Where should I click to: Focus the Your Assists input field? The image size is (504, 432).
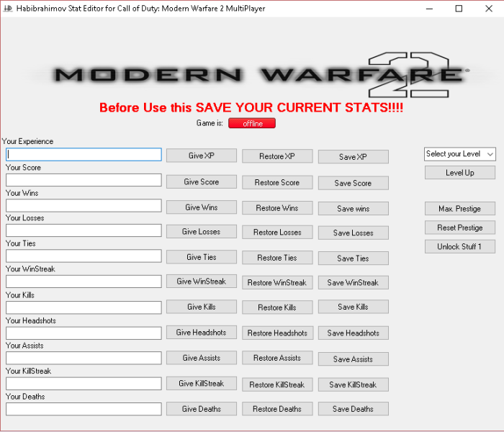pyautogui.click(x=84, y=359)
